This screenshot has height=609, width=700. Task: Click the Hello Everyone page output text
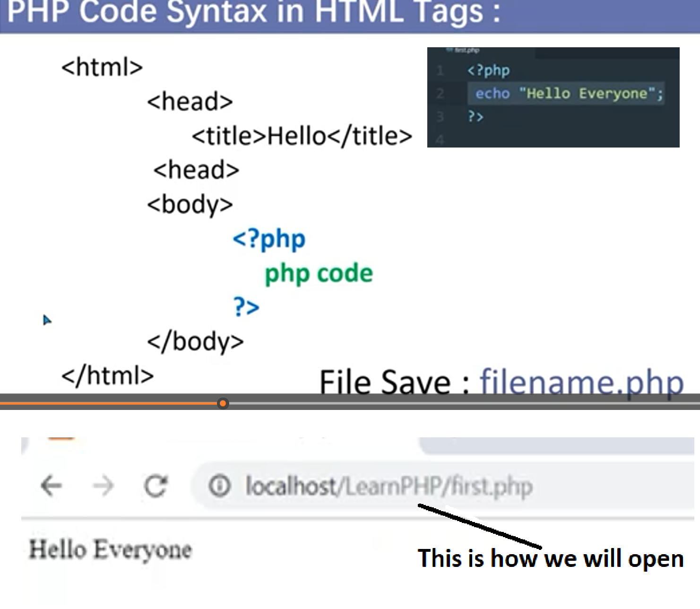(110, 550)
